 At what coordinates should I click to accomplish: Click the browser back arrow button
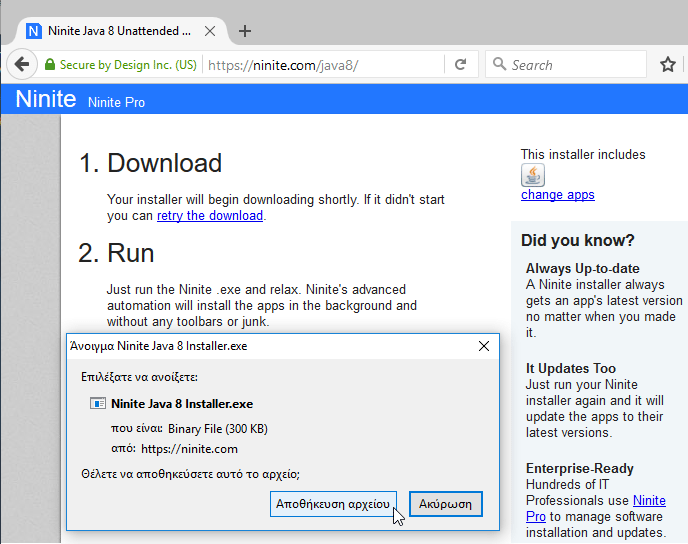coord(22,65)
